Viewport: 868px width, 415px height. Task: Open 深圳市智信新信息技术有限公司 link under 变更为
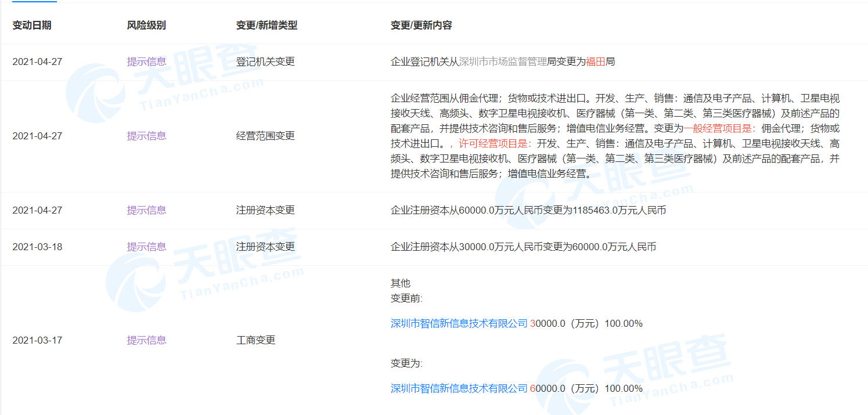point(459,388)
